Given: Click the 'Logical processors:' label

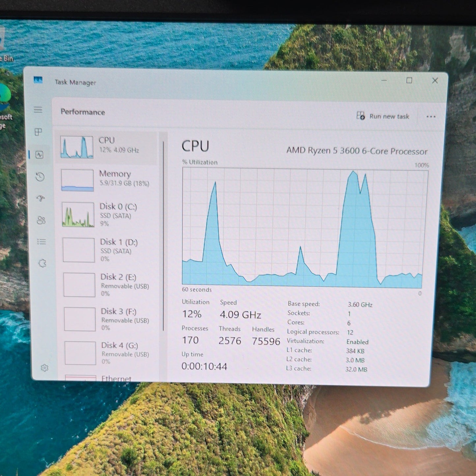Looking at the screenshot, I should click(x=313, y=332).
